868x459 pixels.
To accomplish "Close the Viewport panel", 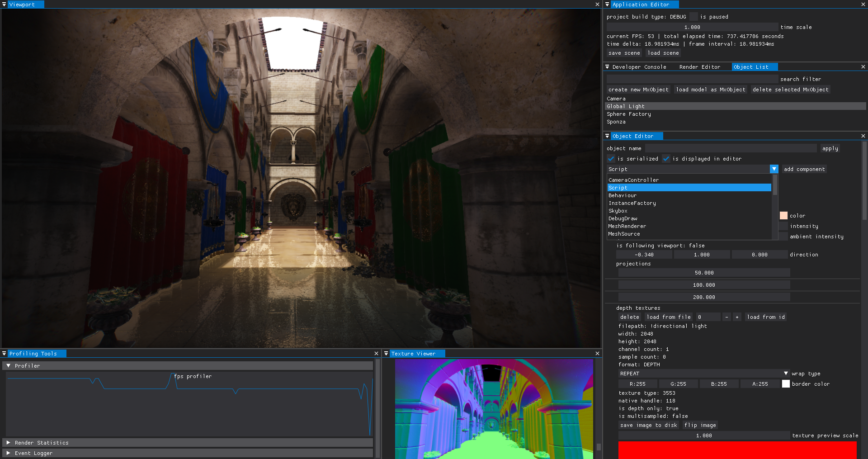I will [597, 5].
